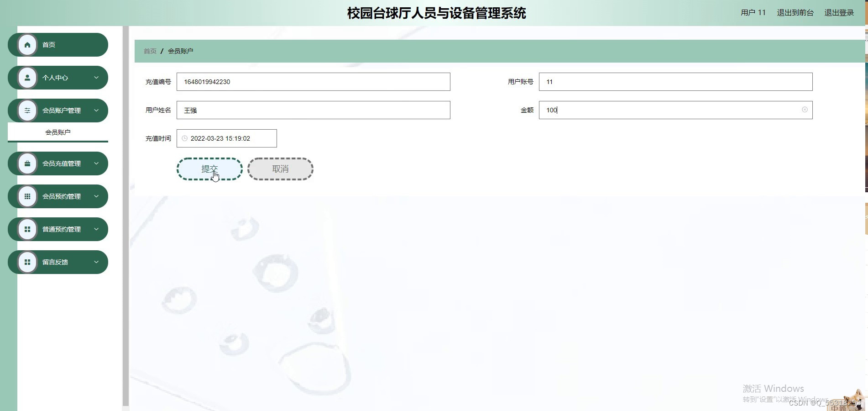Click the 个人中心 person icon
Screen dimensions: 868x411
coord(27,78)
